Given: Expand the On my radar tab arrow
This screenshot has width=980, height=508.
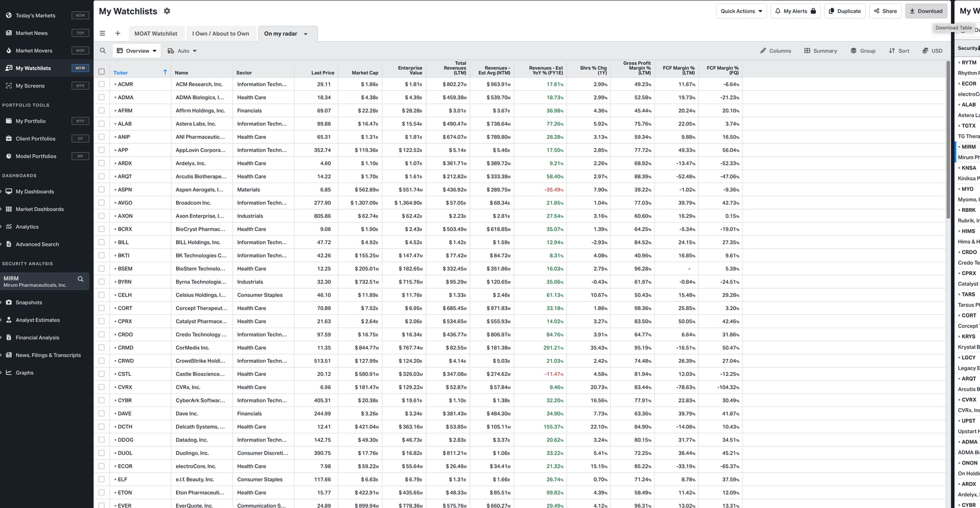Looking at the screenshot, I should 306,34.
